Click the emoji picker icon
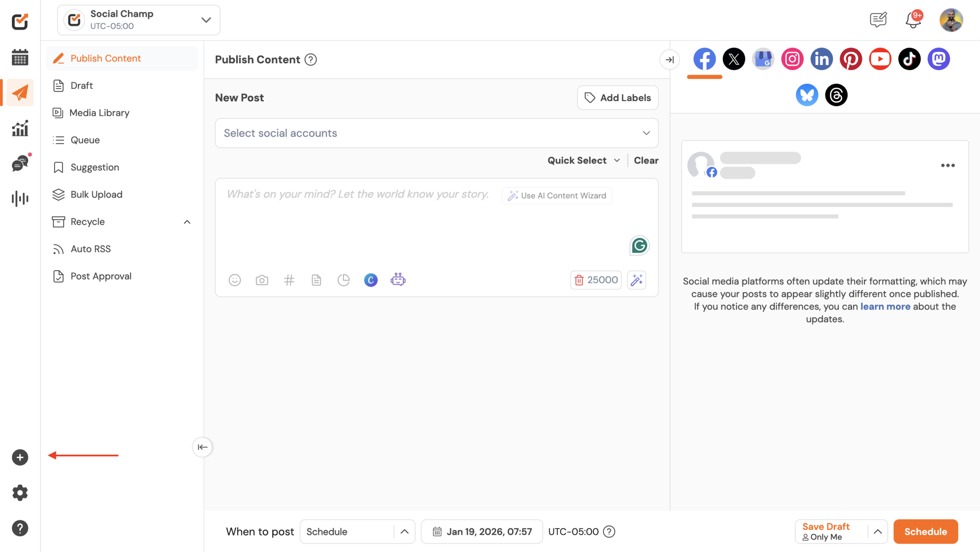This screenshot has height=552, width=980. 235,280
